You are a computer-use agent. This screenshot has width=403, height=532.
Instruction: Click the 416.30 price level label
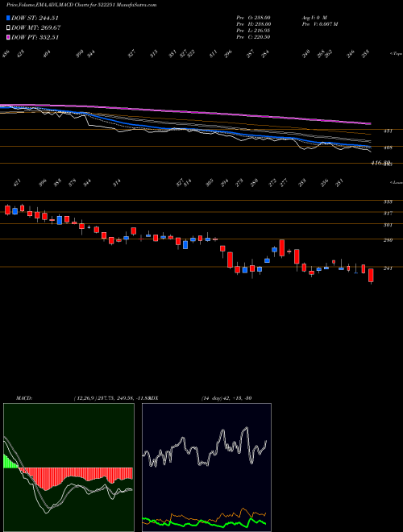click(x=381, y=163)
